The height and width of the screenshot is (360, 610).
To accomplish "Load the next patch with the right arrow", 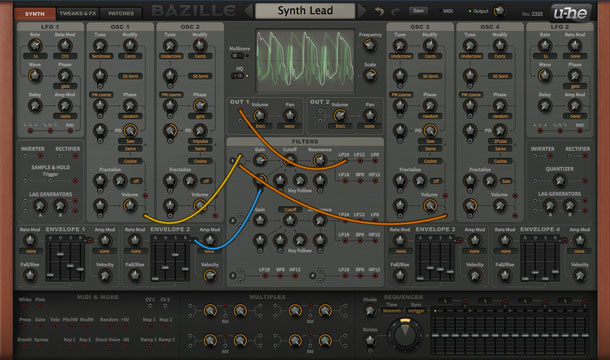I will [x=362, y=11].
